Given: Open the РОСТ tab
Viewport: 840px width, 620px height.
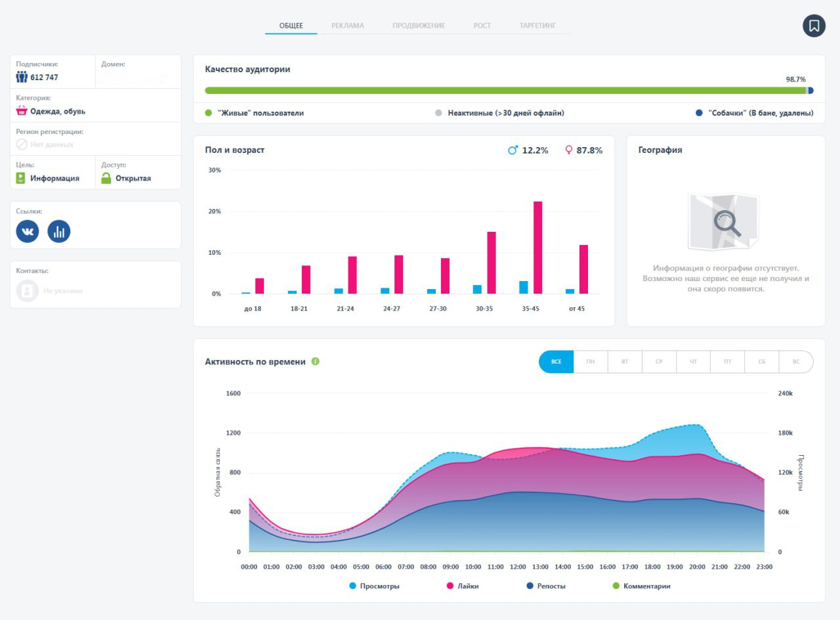Looking at the screenshot, I should point(482,26).
